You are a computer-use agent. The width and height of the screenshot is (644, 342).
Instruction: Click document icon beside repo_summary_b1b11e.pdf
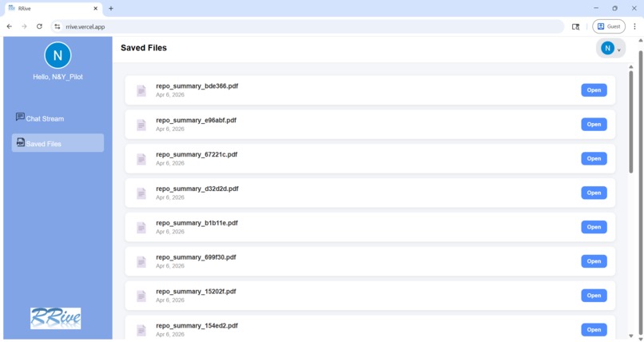(x=141, y=228)
